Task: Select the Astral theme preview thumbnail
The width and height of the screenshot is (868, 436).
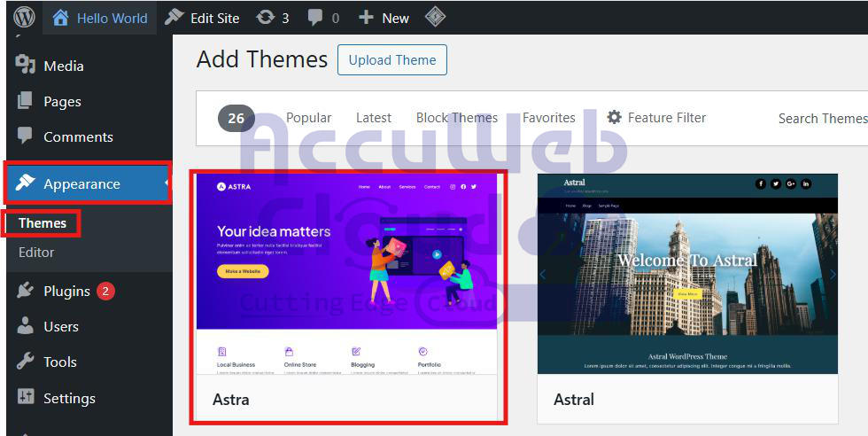Action: tap(687, 274)
